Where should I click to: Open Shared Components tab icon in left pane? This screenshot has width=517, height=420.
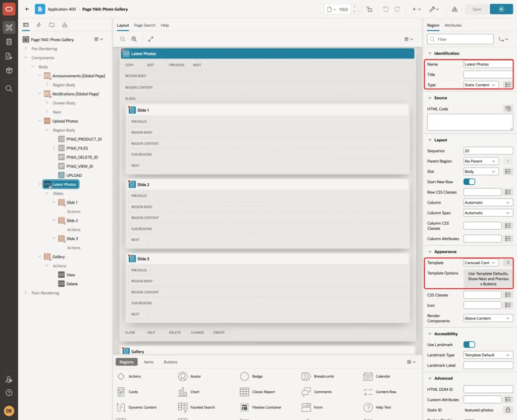point(65,25)
